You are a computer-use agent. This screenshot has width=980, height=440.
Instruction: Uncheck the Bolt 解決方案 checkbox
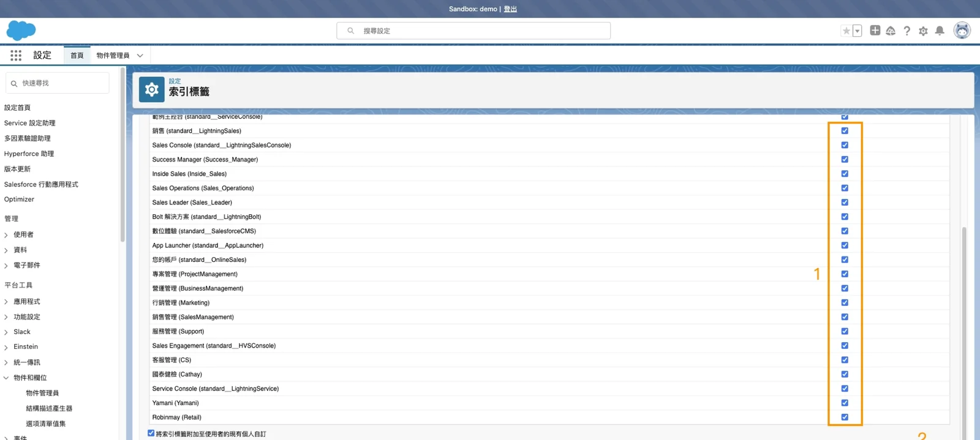pyautogui.click(x=845, y=217)
